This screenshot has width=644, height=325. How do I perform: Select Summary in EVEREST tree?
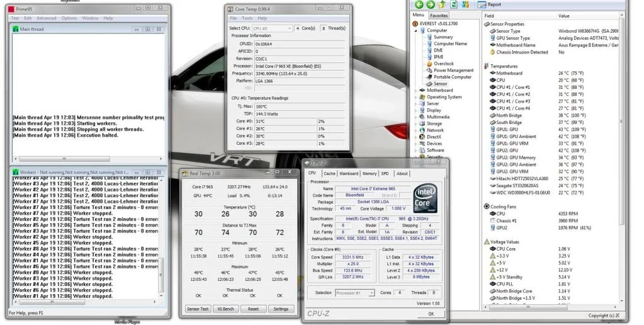tap(443, 37)
